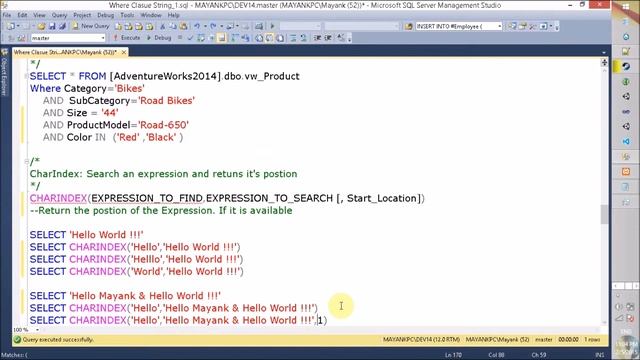Open the Project menu
The width and height of the screenshot is (640, 360).
(82, 15)
